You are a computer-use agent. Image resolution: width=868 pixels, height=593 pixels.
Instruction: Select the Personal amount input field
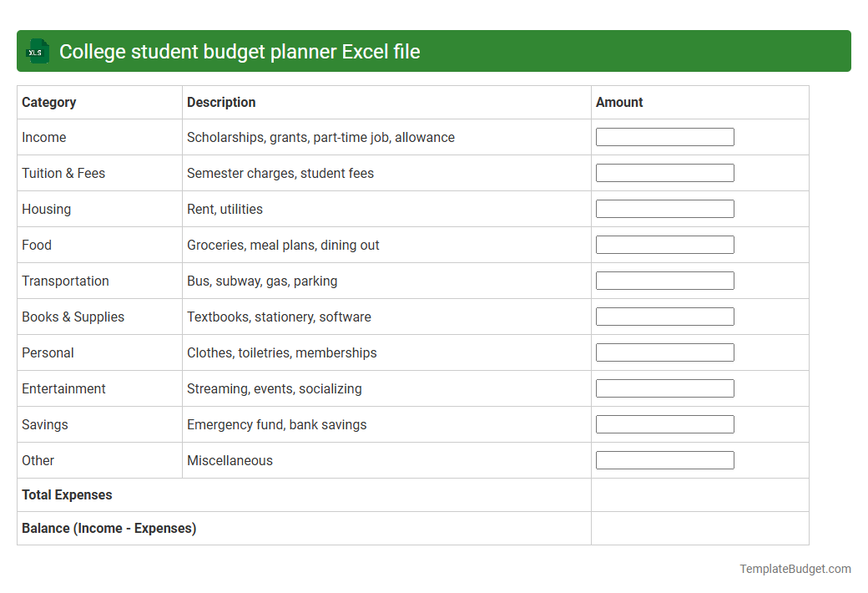click(x=664, y=352)
